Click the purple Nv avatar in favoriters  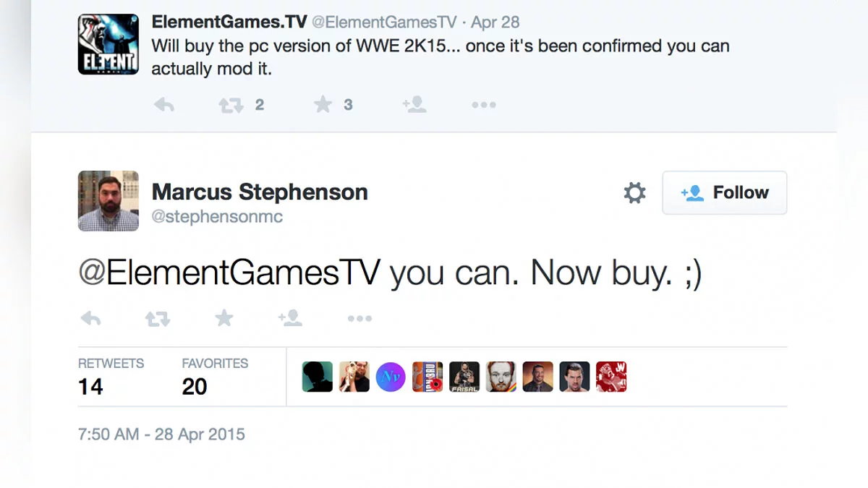click(x=391, y=377)
